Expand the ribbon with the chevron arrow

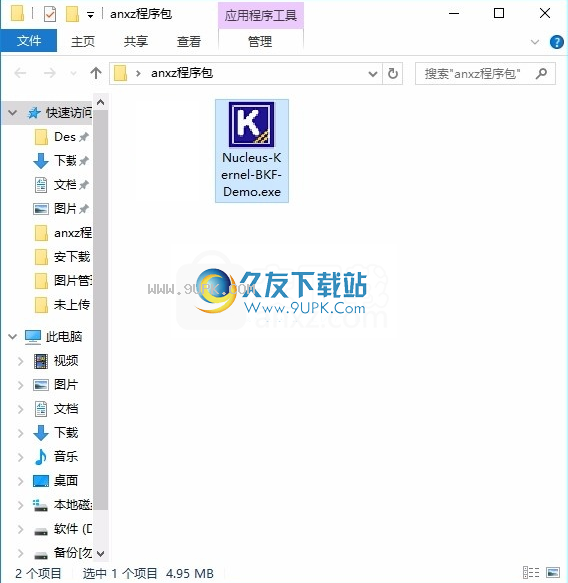pos(535,42)
